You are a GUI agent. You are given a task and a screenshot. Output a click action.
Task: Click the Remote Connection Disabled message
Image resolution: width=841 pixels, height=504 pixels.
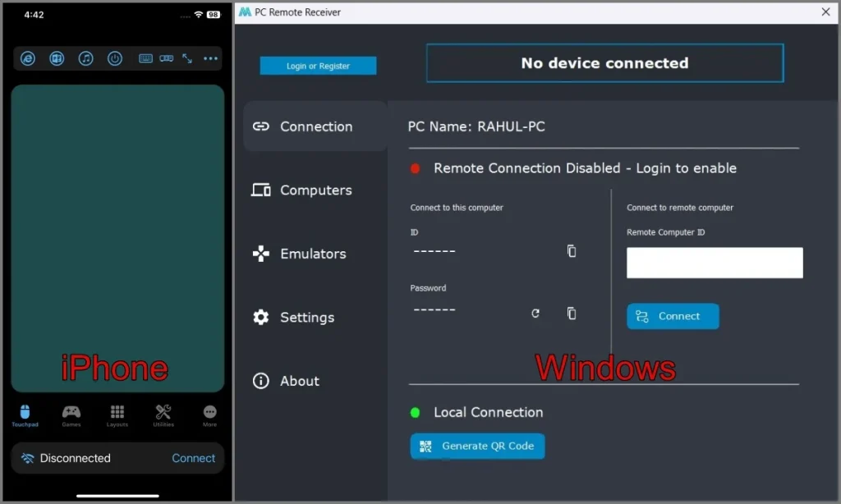coord(585,168)
